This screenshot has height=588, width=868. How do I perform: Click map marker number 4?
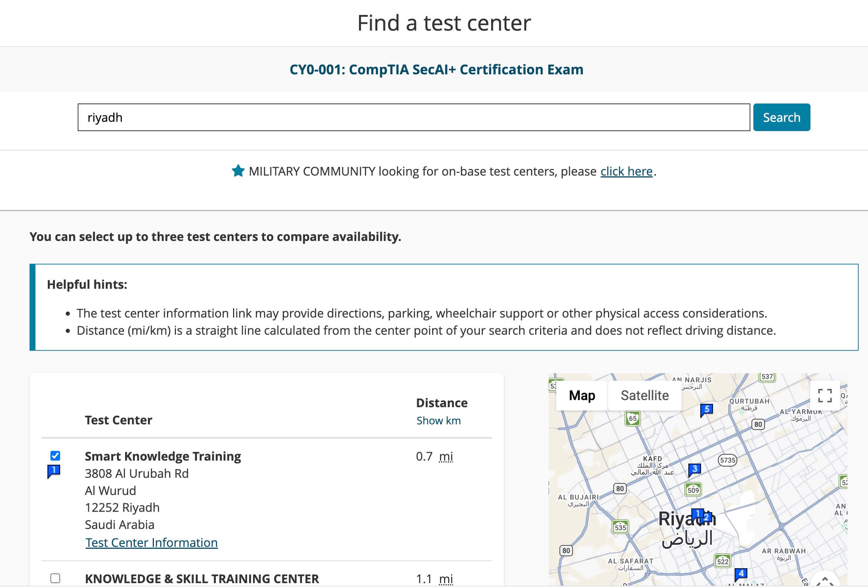tap(741, 573)
